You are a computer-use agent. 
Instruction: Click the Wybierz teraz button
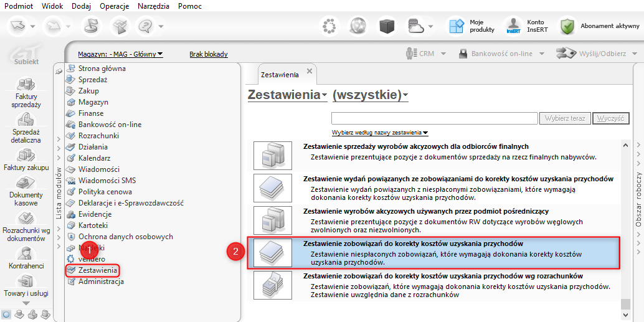(x=565, y=118)
